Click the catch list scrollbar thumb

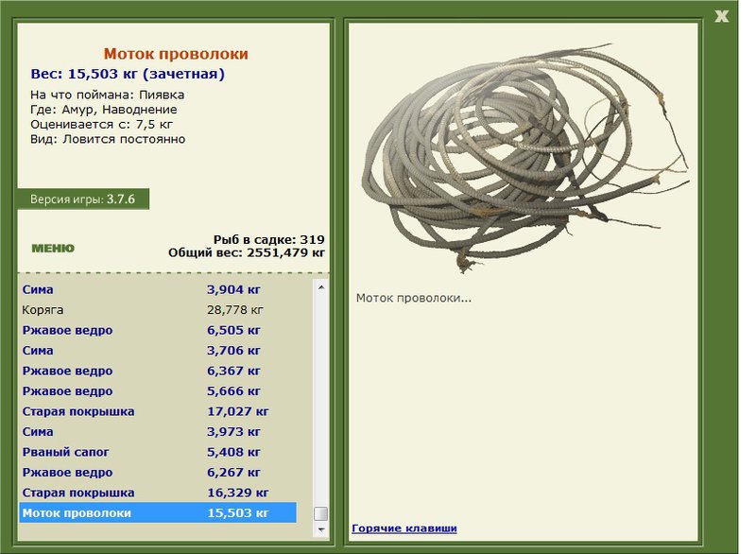321,513
